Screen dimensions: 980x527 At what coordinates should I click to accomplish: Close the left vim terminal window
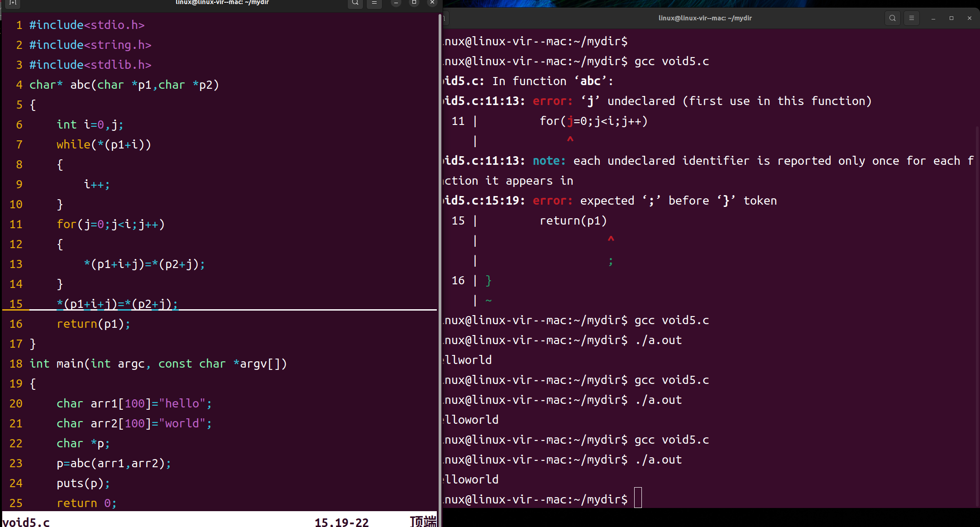point(432,3)
